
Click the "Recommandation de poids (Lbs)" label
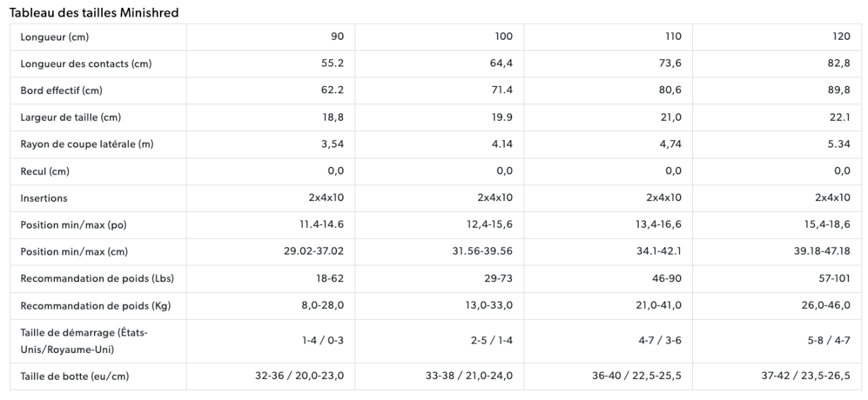[97, 278]
